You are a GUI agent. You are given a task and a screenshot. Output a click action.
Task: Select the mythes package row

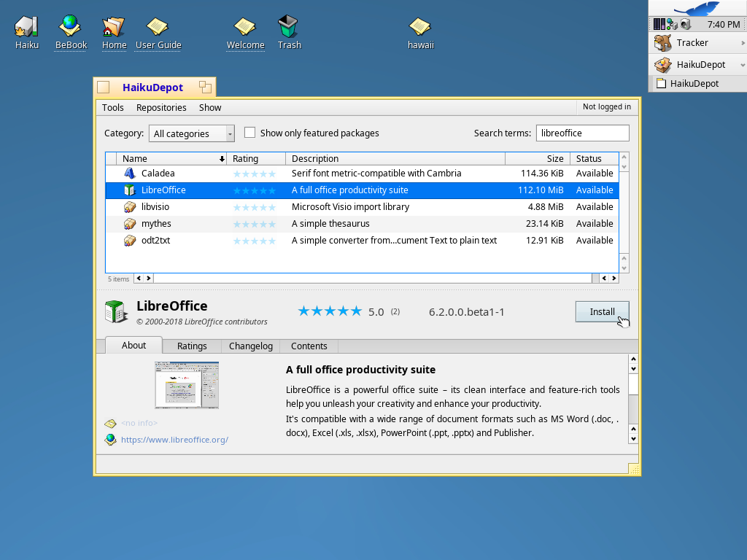pos(362,223)
